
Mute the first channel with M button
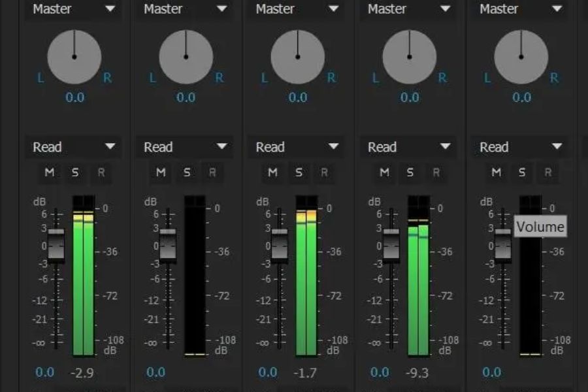[50, 172]
